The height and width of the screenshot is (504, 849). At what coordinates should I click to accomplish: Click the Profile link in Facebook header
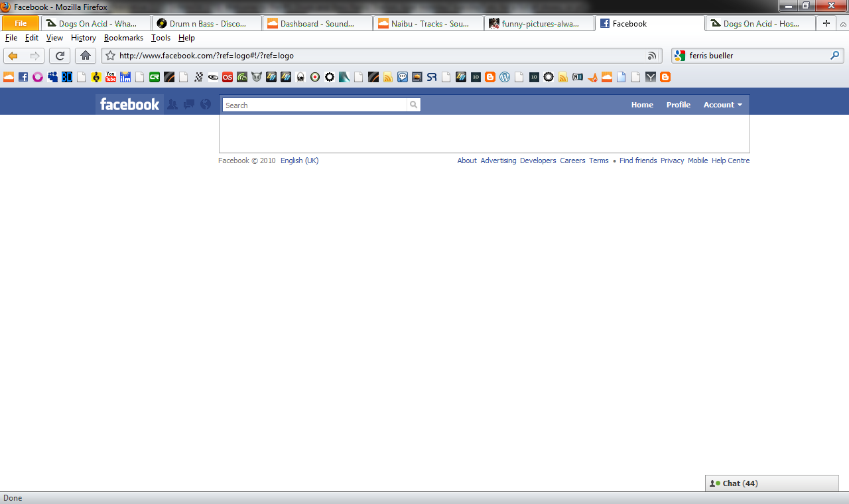[678, 105]
